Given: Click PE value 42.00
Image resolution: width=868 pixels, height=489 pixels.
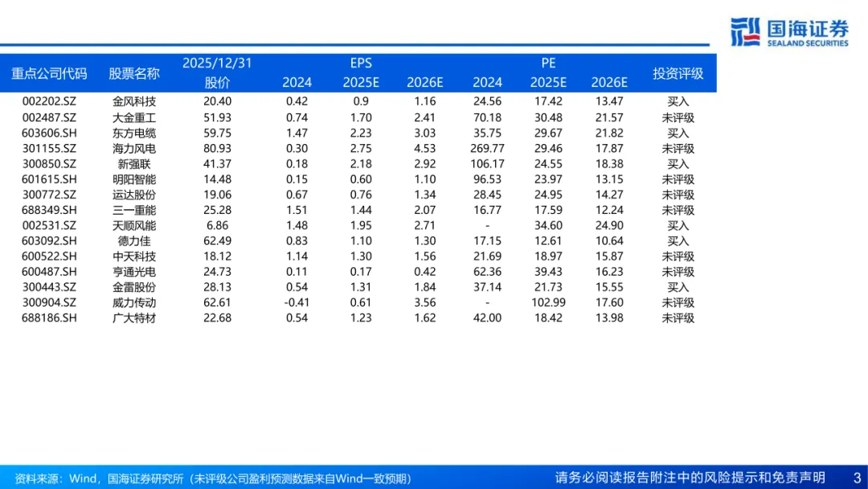Looking at the screenshot, I should (487, 318).
